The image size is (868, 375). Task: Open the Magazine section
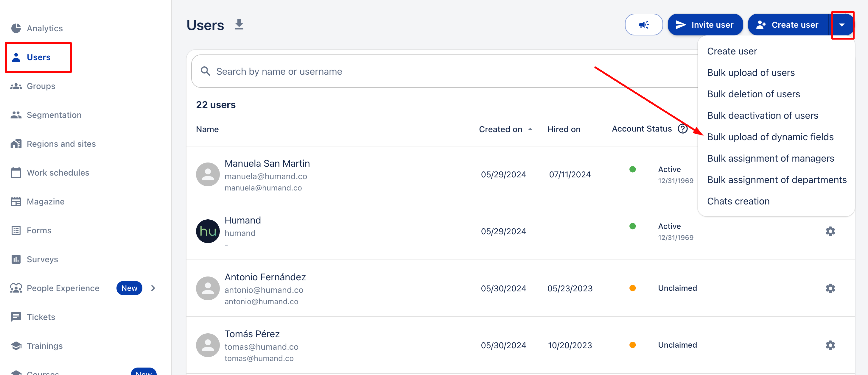[x=45, y=201]
